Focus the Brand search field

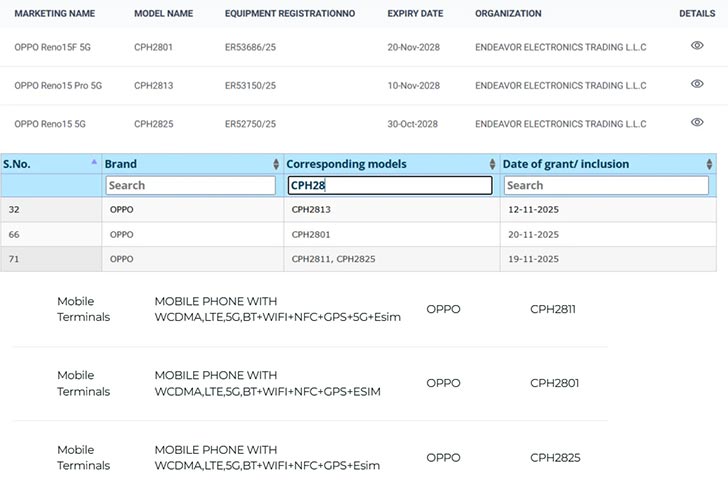tap(190, 185)
